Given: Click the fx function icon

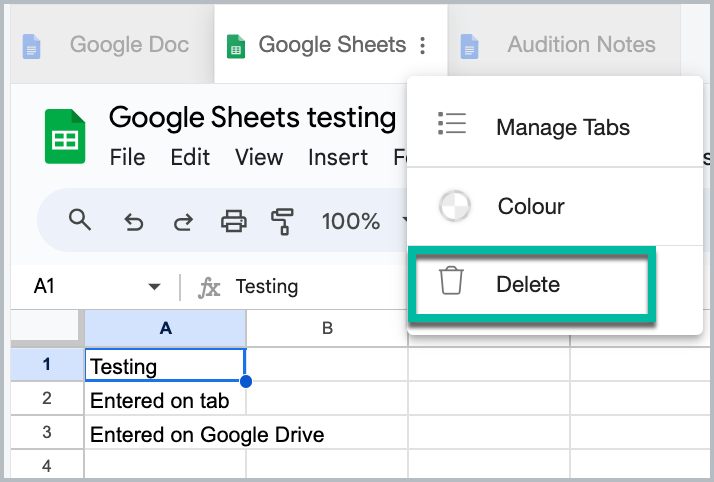Looking at the screenshot, I should click(x=209, y=288).
